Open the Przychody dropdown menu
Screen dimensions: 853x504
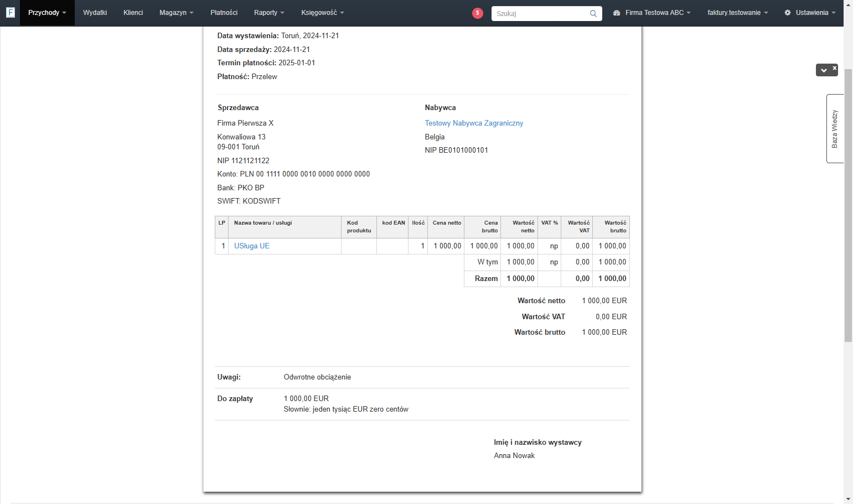(47, 13)
